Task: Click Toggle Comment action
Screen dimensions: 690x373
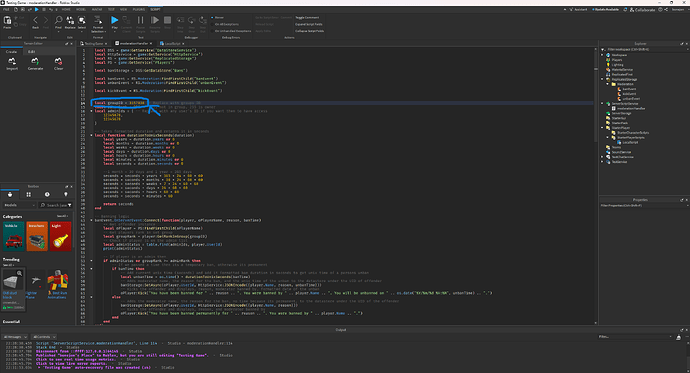Action: coord(307,18)
